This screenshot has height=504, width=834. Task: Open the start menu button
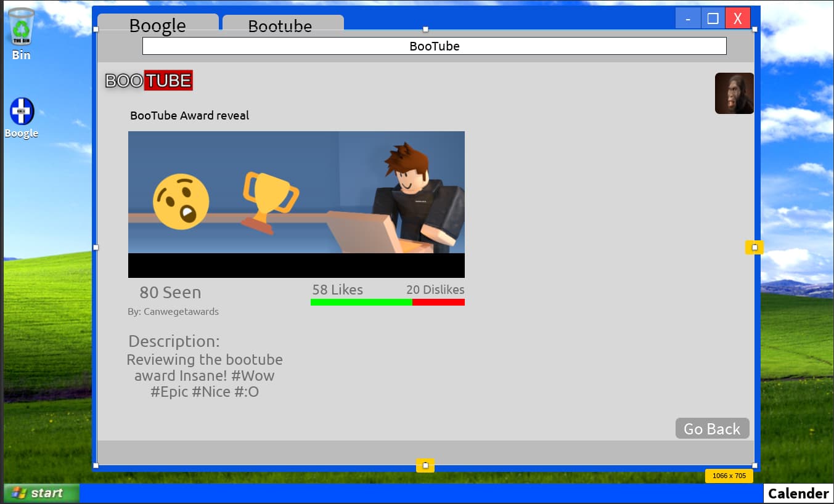point(41,493)
